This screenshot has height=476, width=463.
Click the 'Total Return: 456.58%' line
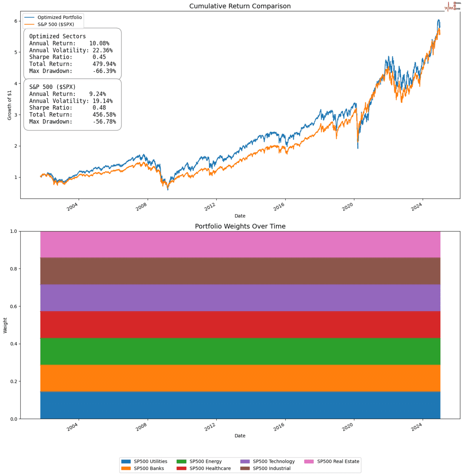click(x=72, y=115)
